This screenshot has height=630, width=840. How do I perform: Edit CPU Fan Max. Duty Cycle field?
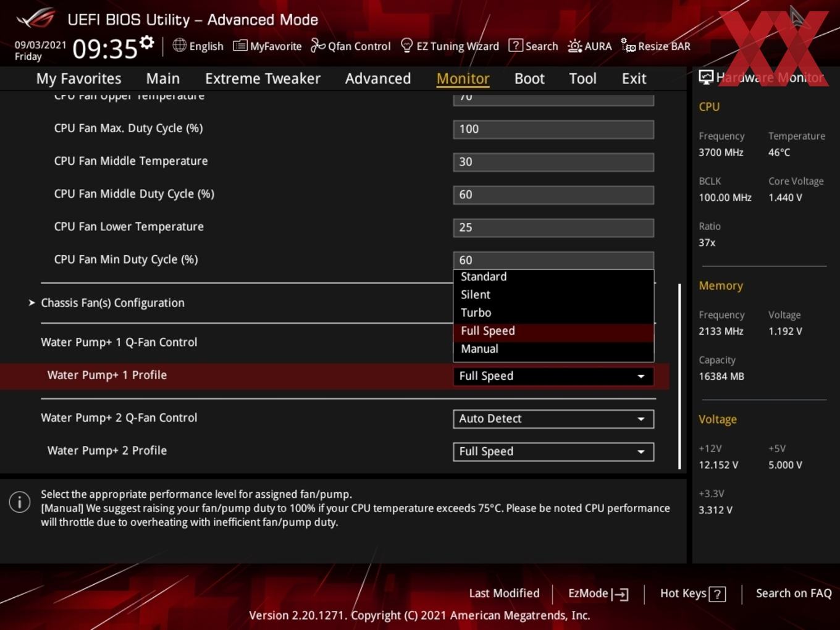click(x=553, y=129)
